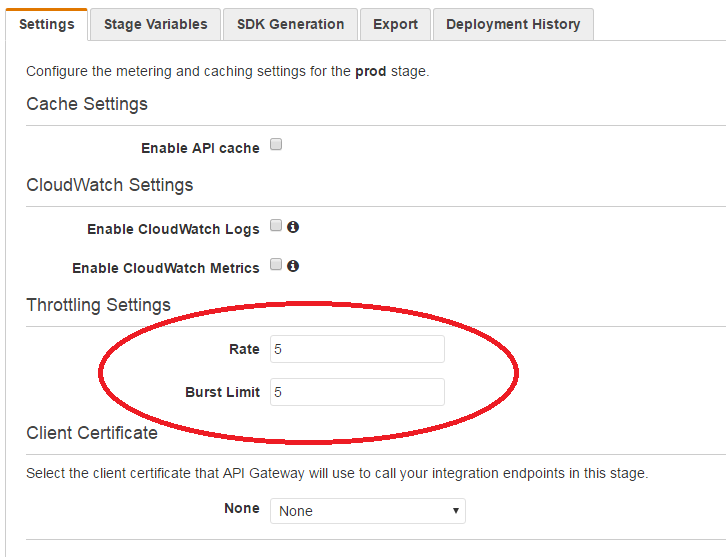The width and height of the screenshot is (726, 557).
Task: Click the bold "Burst Limit" field label
Action: (x=222, y=392)
